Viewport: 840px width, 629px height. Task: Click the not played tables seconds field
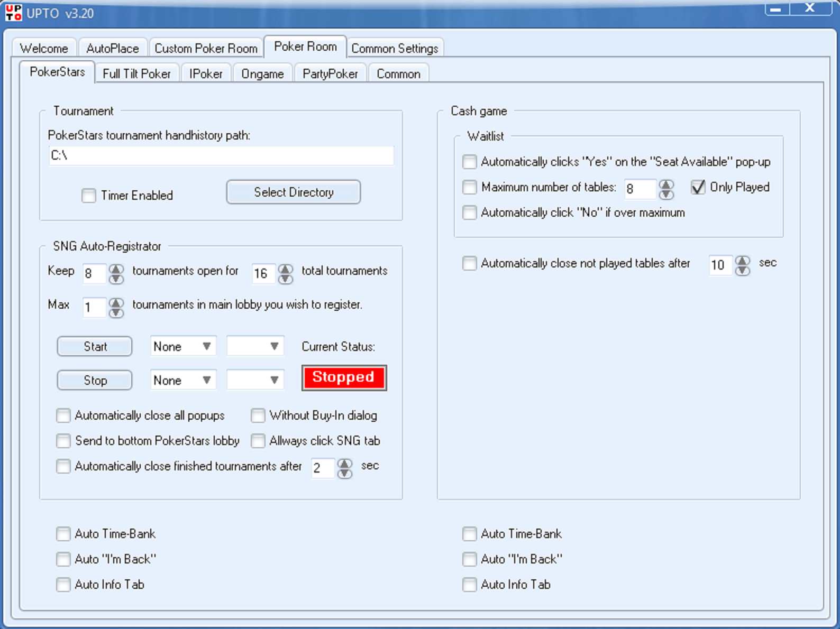tap(720, 265)
